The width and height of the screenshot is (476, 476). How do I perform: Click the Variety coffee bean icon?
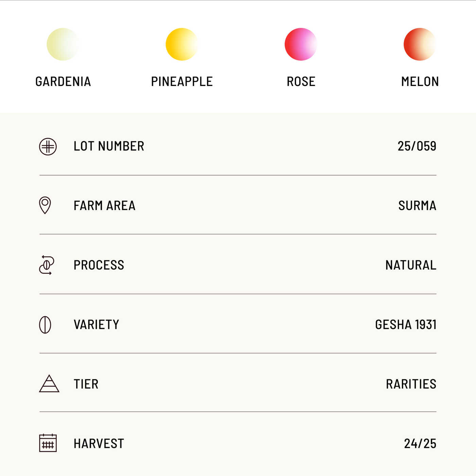[x=45, y=325]
